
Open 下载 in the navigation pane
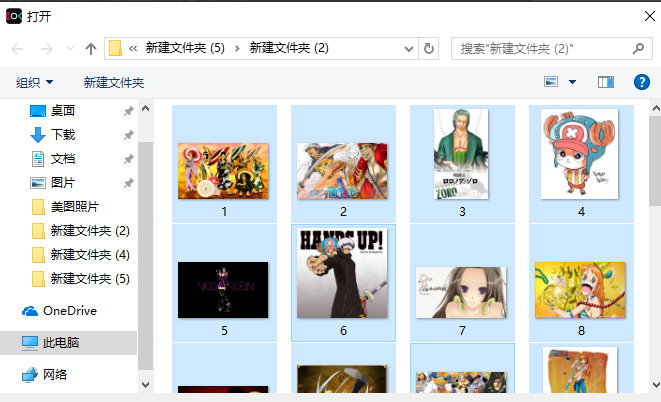62,134
